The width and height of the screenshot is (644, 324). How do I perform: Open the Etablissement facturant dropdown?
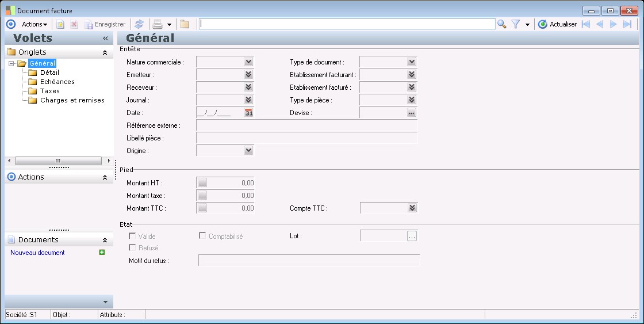click(x=412, y=75)
